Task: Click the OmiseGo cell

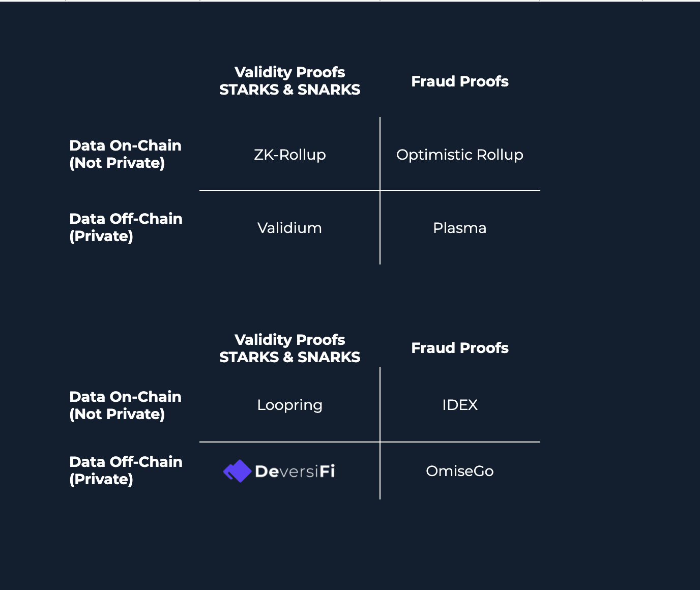Action: coord(460,471)
